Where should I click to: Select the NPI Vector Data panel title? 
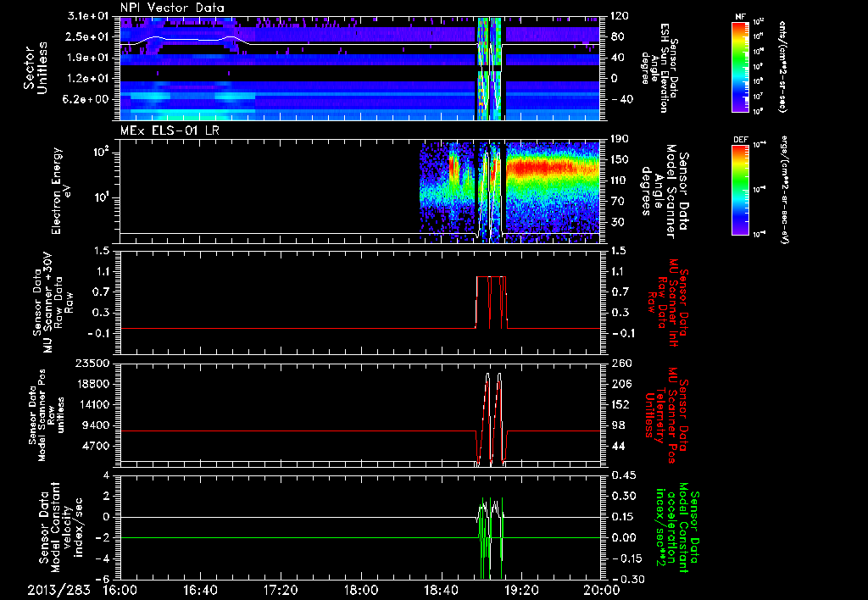click(x=172, y=7)
